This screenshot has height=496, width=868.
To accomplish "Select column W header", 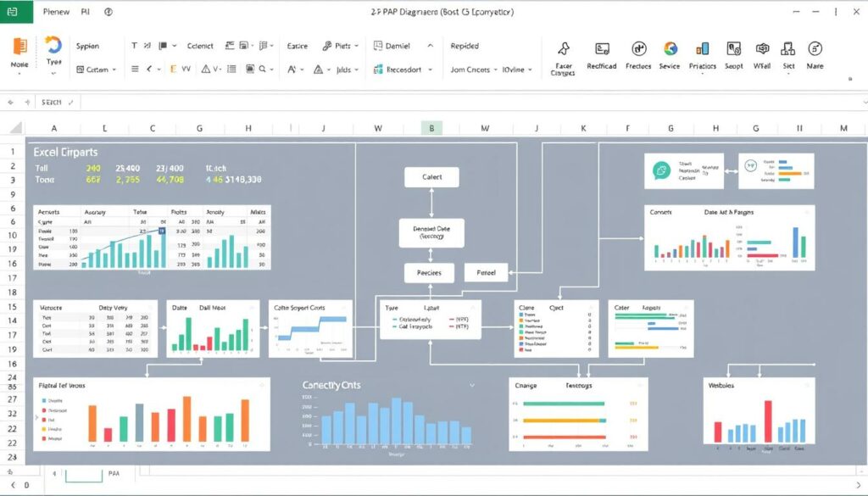I will 378,128.
